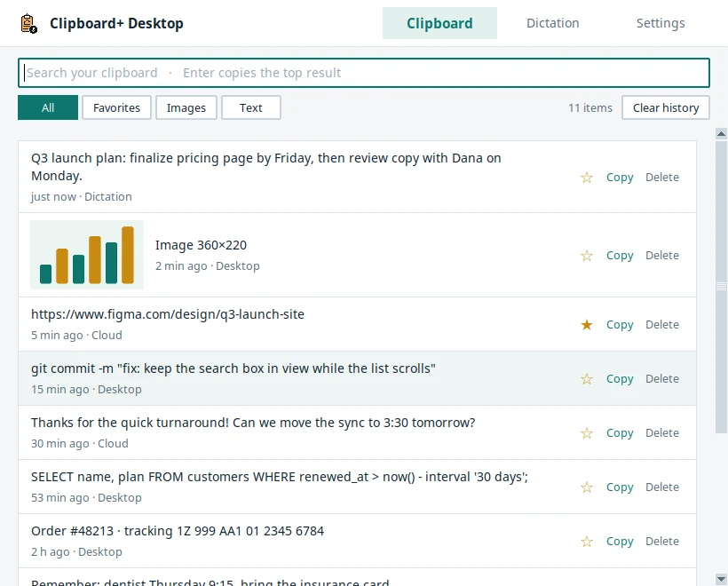Copy the SELECT name, plan SQL query
Image resolution: width=728 pixels, height=586 pixels.
[x=620, y=487]
